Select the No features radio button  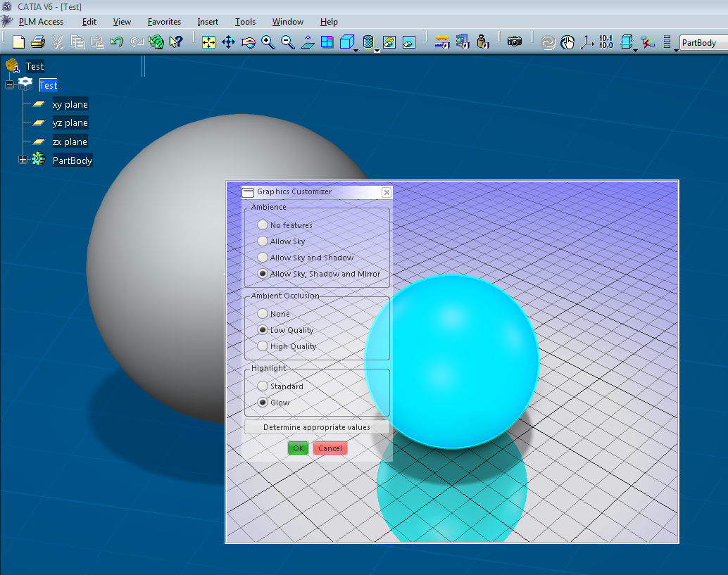click(263, 225)
